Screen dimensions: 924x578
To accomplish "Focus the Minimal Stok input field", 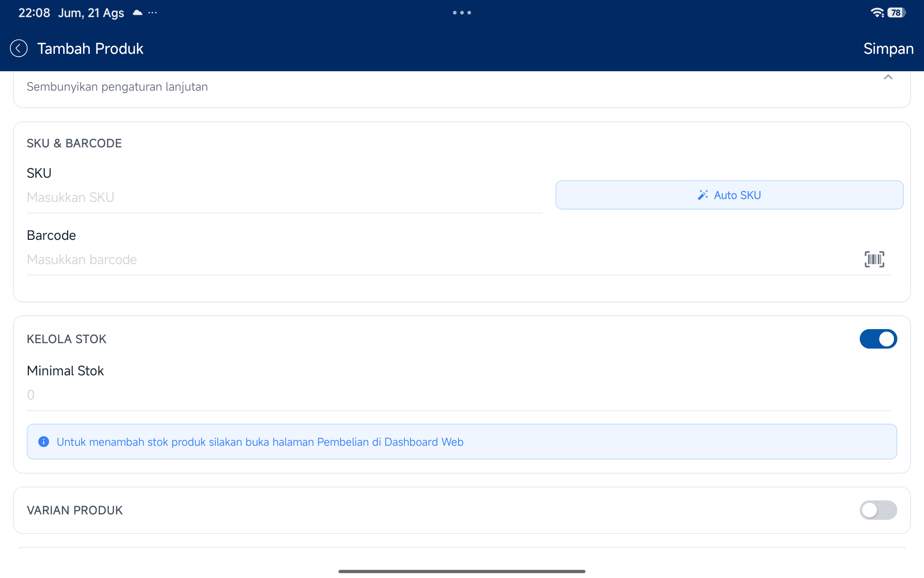I will pos(458,395).
